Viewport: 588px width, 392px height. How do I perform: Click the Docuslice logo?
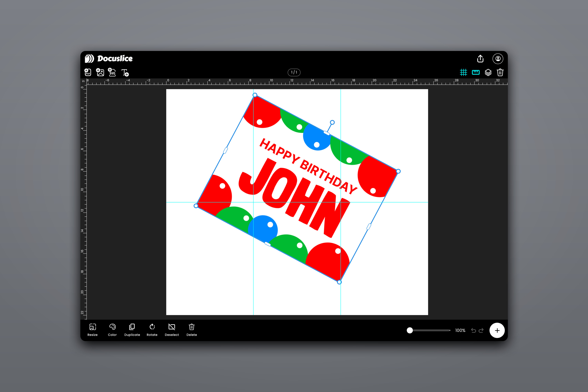(109, 58)
